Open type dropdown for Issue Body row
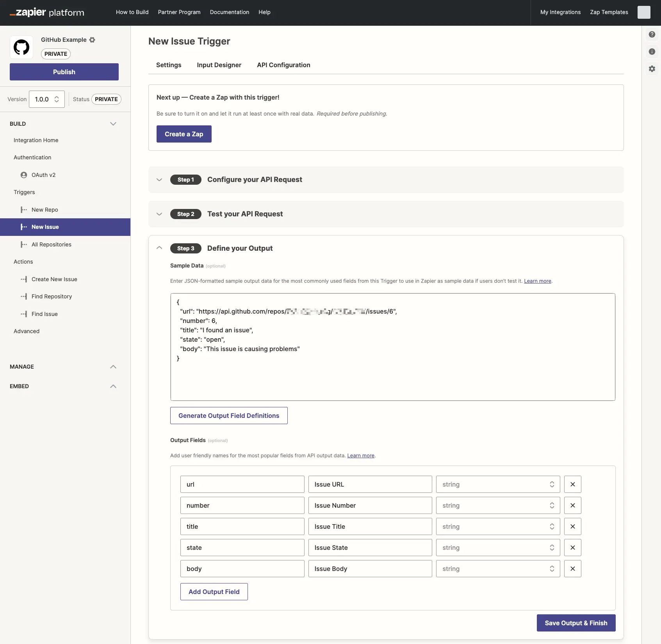 click(498, 569)
